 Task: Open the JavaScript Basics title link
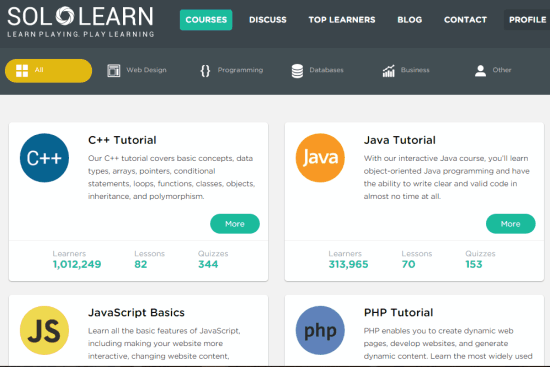(x=136, y=312)
